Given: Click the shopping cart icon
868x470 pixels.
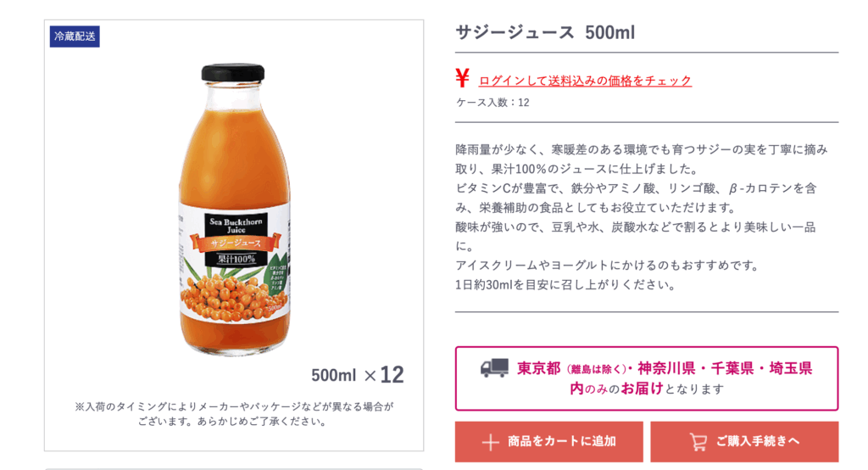Looking at the screenshot, I should (x=698, y=442).
